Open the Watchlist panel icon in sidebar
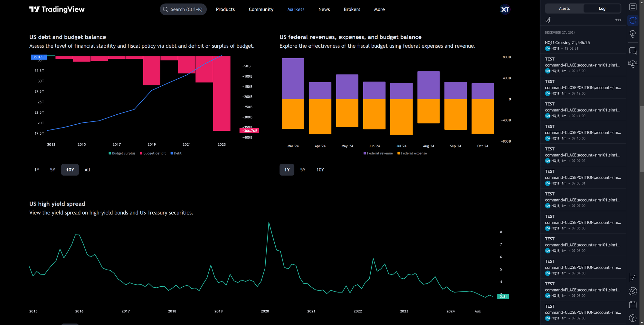The width and height of the screenshot is (644, 325). coord(633,7)
